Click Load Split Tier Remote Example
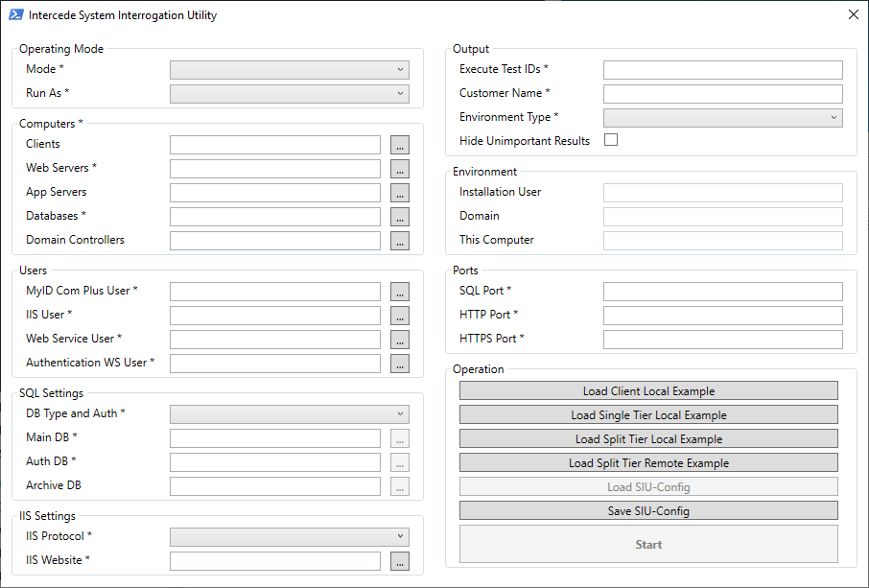This screenshot has width=869, height=588. 648,462
